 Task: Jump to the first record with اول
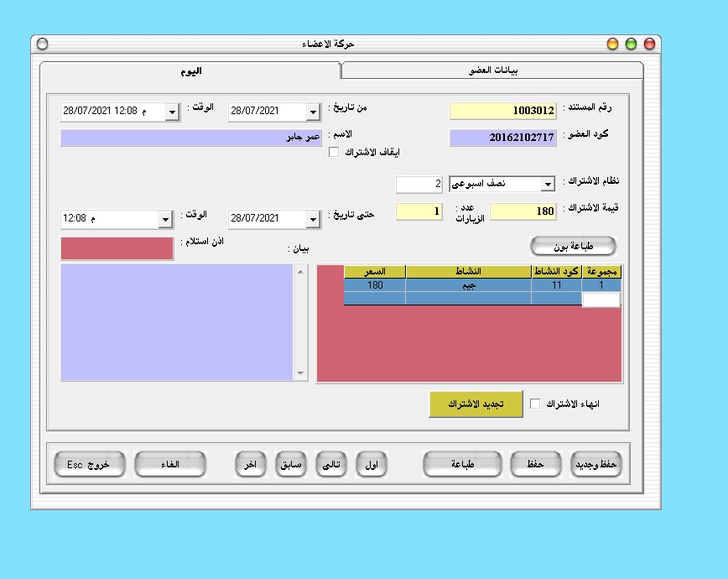372,464
